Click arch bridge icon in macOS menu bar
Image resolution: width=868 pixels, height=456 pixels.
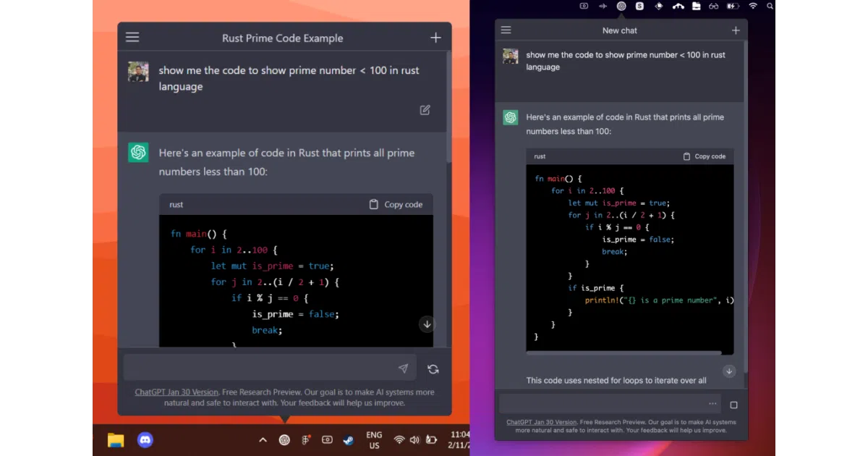(x=678, y=6)
